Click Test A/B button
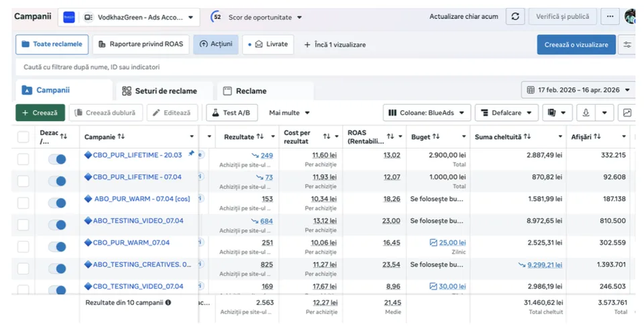This screenshot has width=644, height=331. tap(231, 113)
